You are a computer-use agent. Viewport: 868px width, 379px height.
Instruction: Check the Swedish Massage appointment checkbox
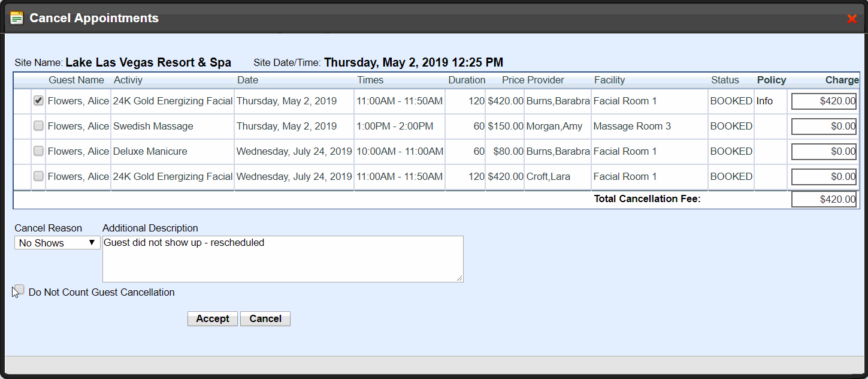(38, 126)
